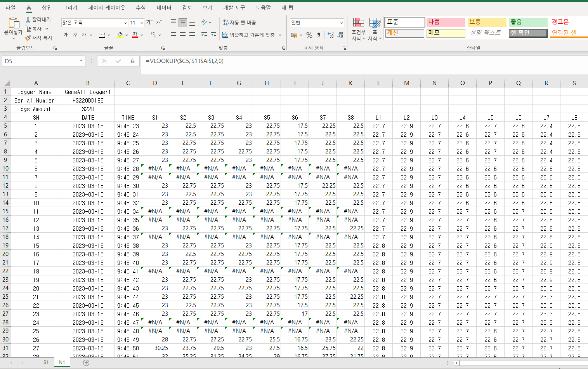588x369 pixels.
Task: Switch to the 보기 ribbon tab
Action: pos(208,7)
